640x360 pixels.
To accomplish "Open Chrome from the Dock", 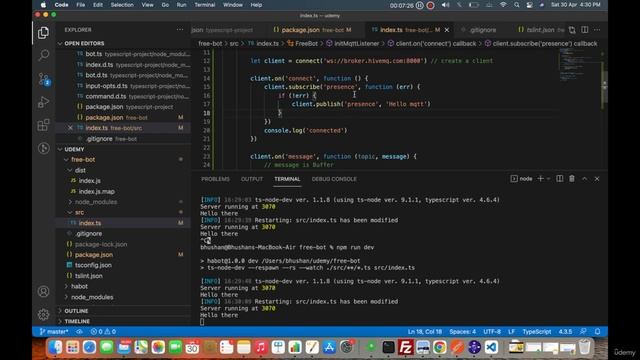I will [440, 347].
